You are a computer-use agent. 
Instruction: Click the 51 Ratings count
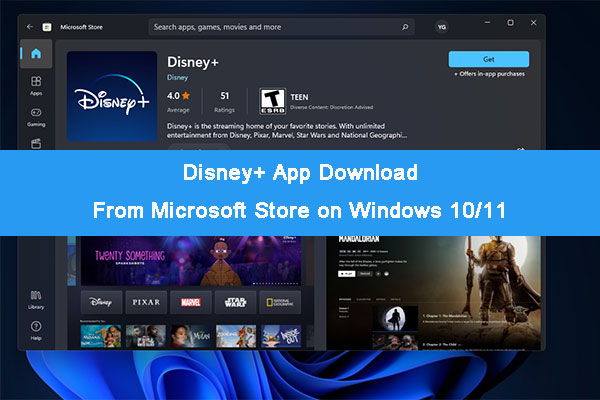click(x=225, y=101)
